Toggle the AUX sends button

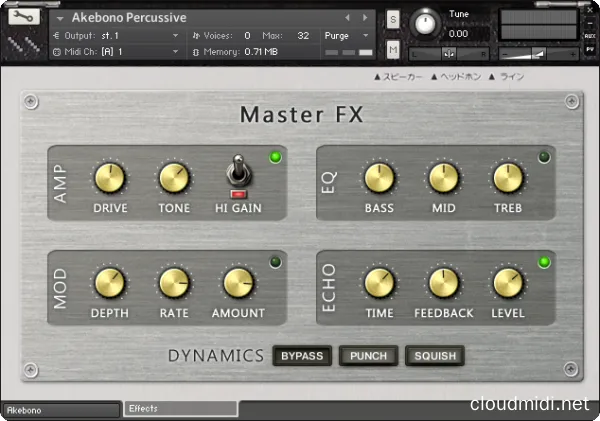[590, 36]
